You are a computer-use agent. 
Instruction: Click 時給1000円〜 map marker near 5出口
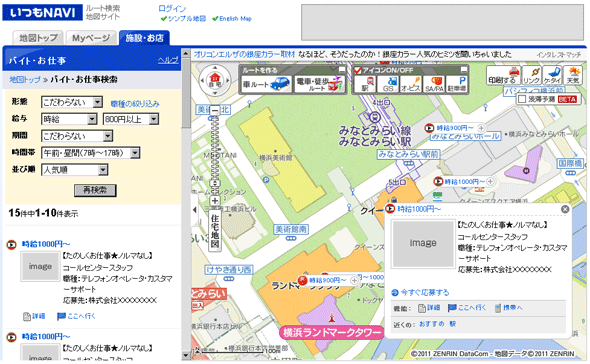tap(460, 181)
